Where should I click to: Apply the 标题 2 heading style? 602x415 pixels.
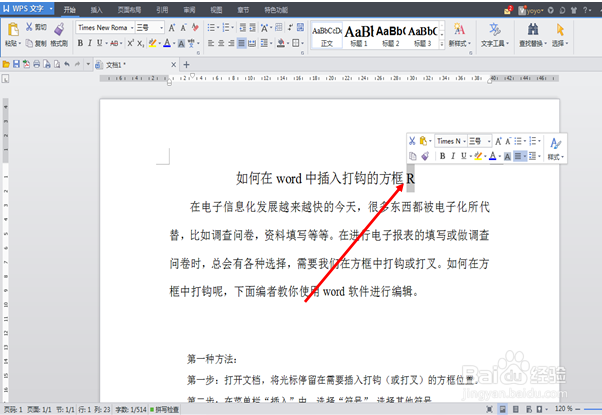pos(390,36)
